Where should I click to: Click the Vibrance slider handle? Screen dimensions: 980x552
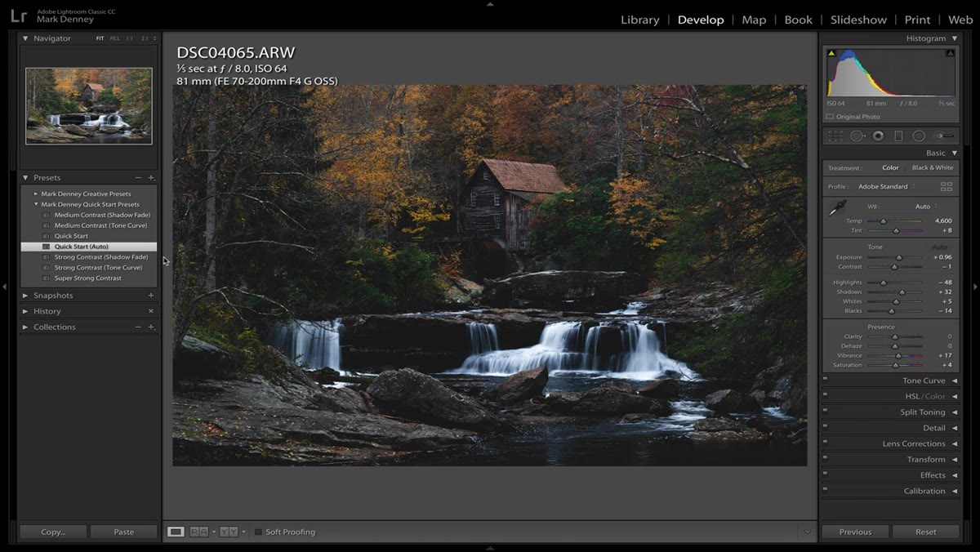tap(898, 356)
